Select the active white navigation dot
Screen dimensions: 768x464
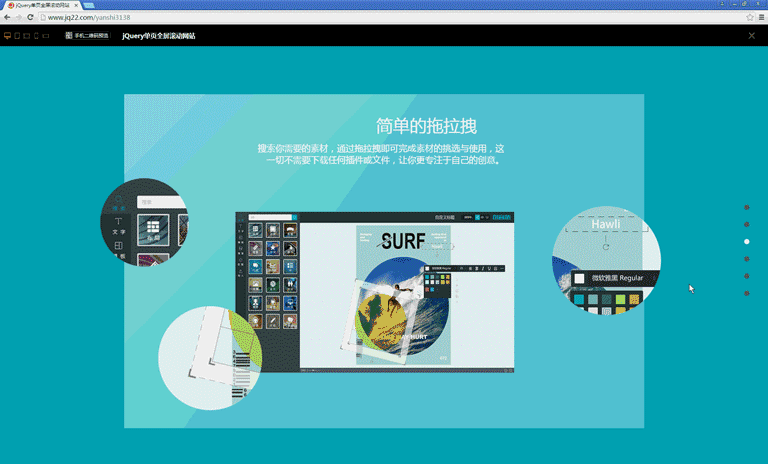tap(747, 242)
